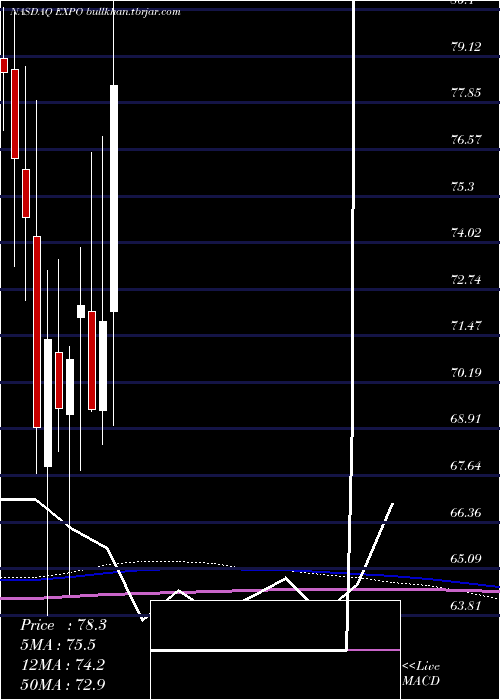Click the Price : 78.3 readout
The width and height of the screenshot is (500, 700).
63,625
